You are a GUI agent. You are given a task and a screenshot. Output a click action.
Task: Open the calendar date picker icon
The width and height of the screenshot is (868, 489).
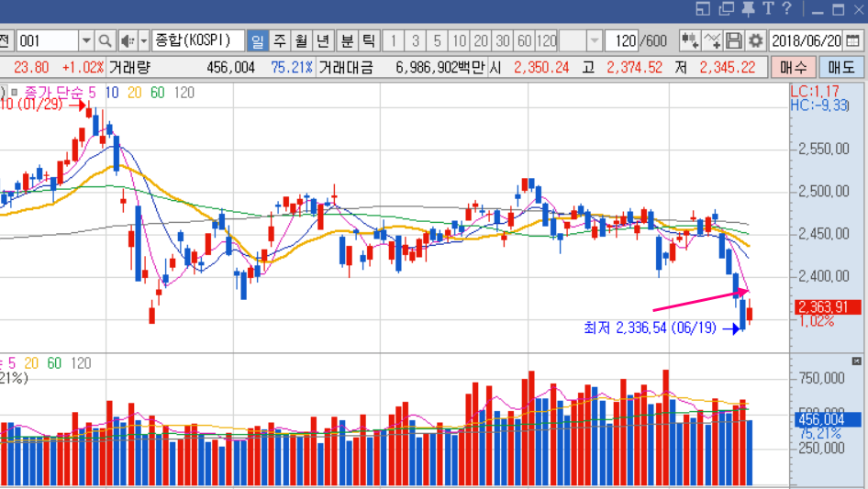coord(853,41)
